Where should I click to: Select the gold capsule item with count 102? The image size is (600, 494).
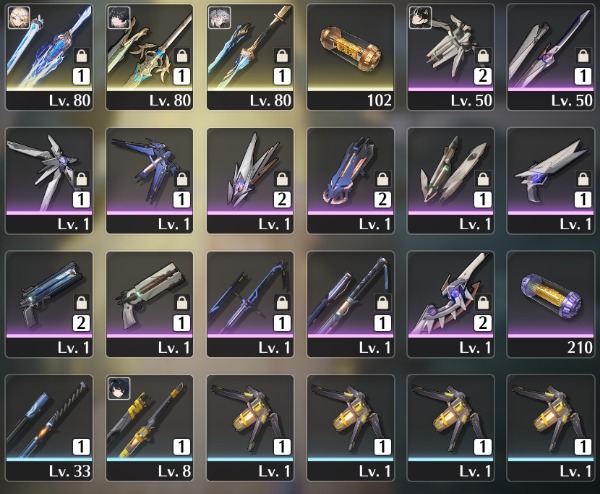[x=351, y=57]
